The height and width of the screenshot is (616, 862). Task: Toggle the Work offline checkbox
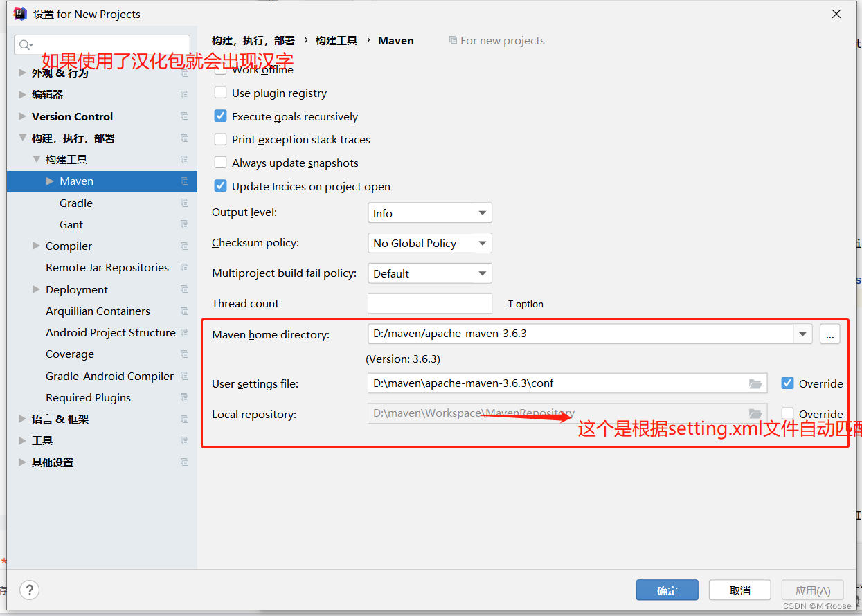(220, 69)
